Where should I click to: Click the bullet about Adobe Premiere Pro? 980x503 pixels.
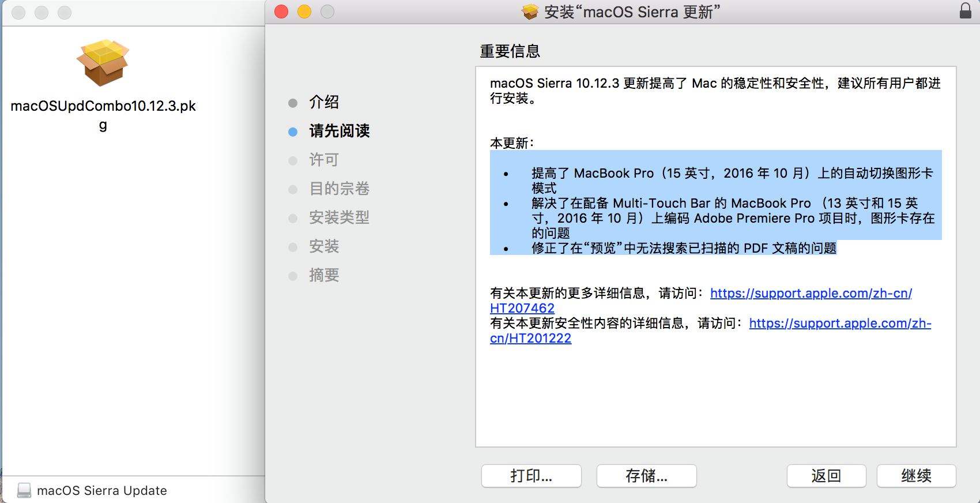click(733, 218)
